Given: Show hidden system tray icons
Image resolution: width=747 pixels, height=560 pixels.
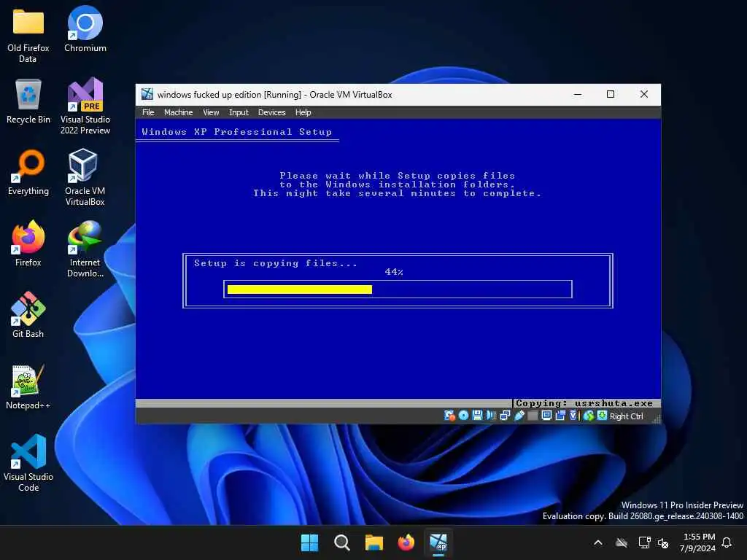Looking at the screenshot, I should pyautogui.click(x=598, y=542).
